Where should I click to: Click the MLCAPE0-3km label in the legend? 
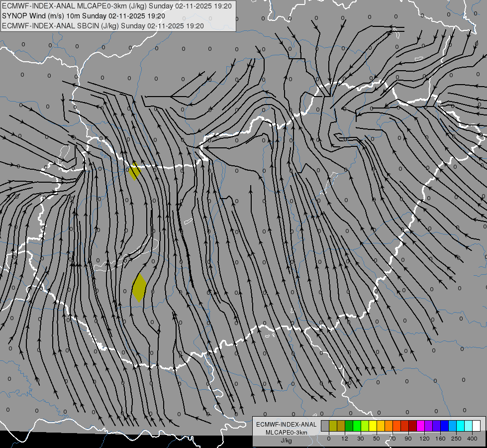tap(287, 433)
